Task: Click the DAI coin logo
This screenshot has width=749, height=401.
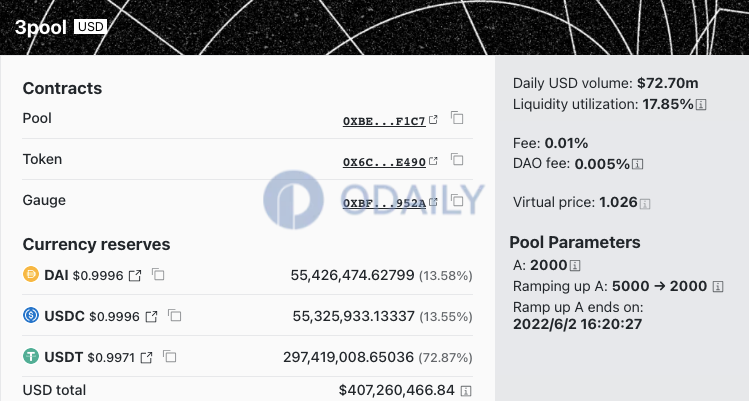Action: pos(31,274)
